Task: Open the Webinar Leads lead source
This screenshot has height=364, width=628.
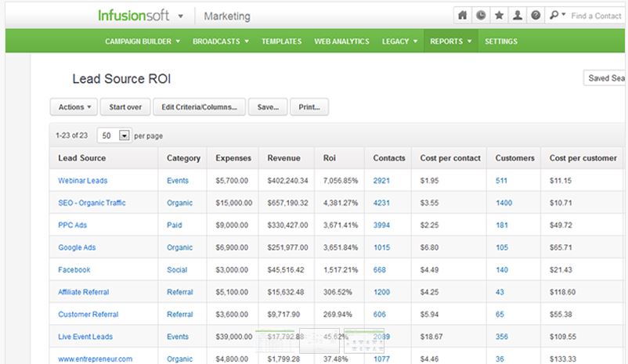Action: pyautogui.click(x=82, y=181)
